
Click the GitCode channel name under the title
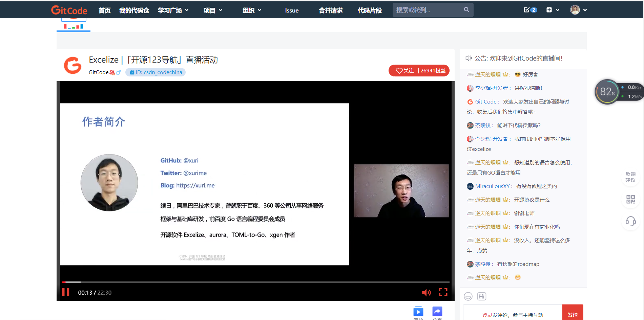pos(99,72)
